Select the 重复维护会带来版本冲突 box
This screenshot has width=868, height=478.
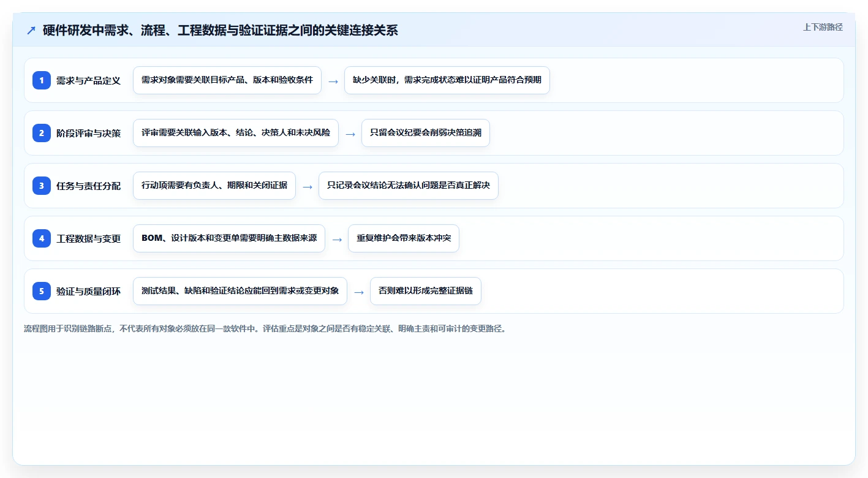[404, 238]
